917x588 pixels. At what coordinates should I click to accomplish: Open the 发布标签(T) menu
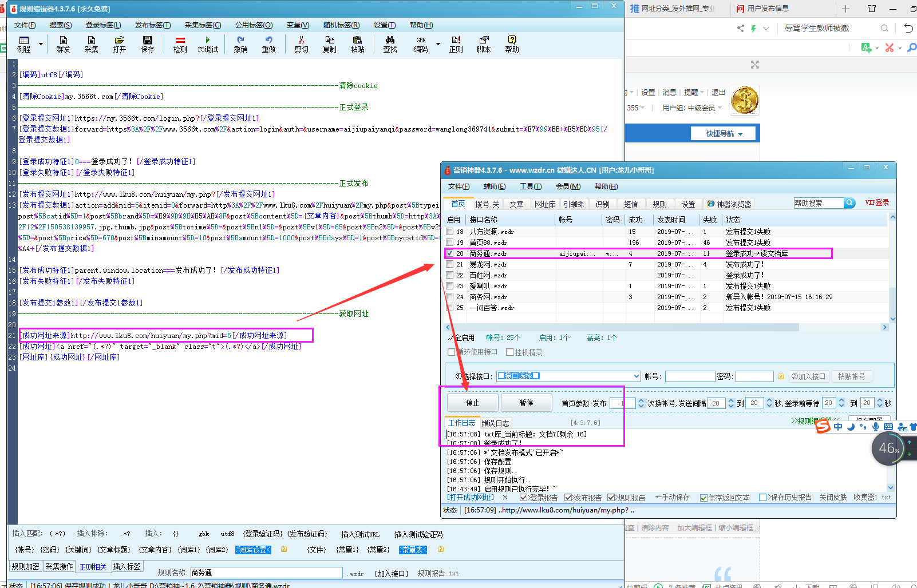[x=152, y=25]
